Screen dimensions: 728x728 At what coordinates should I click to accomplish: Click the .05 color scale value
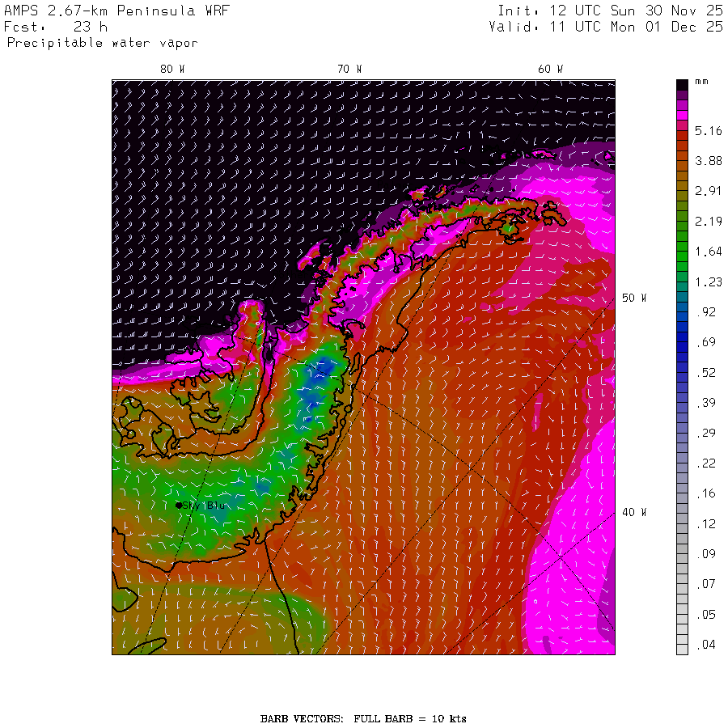click(x=707, y=615)
